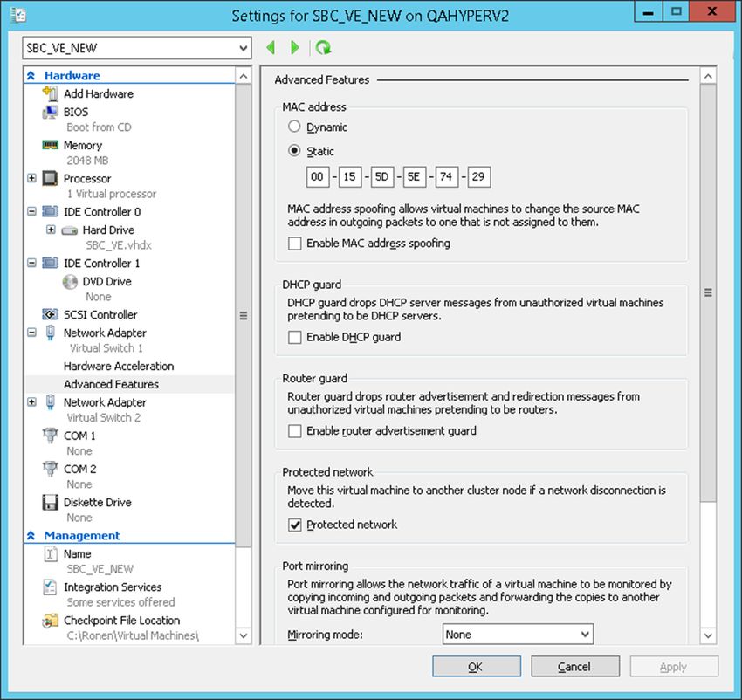Screen dimensions: 742x700
Task: Click the SBC_VE.vhdx file name
Action: [119, 245]
